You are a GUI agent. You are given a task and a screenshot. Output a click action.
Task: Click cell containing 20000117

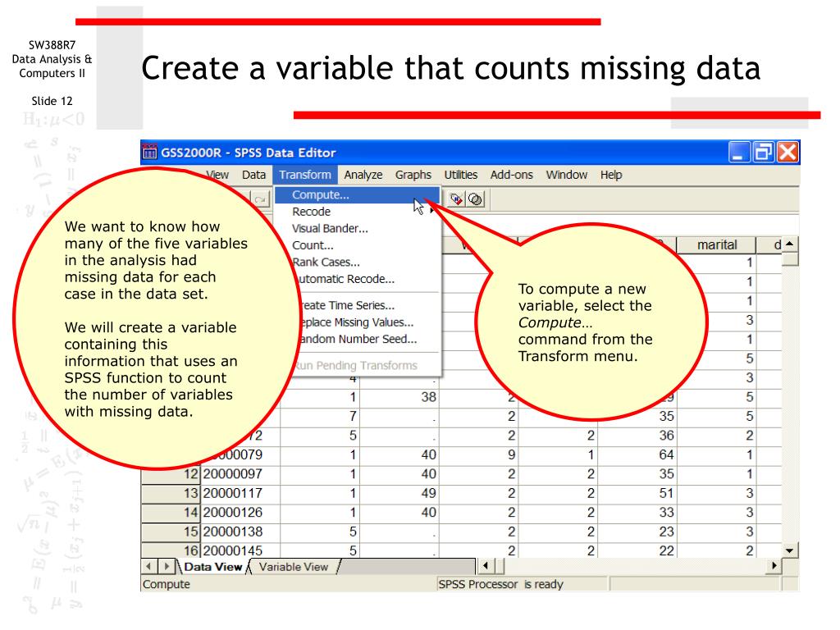[x=240, y=493]
